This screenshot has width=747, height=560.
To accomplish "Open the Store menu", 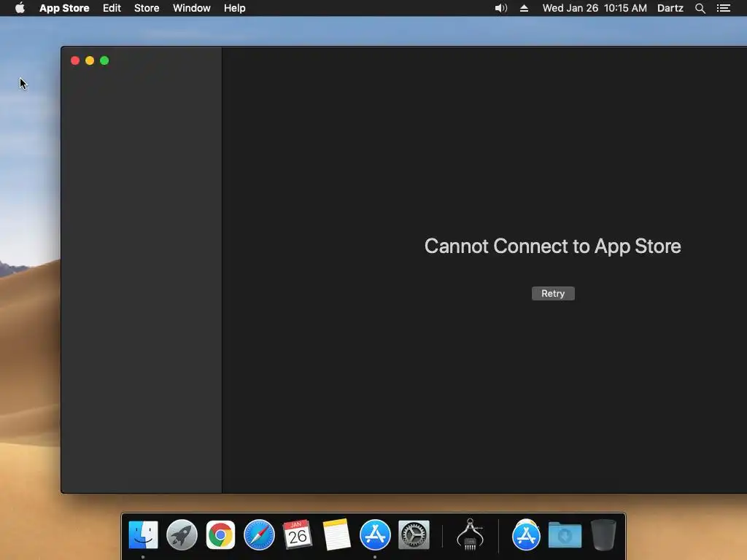I will coord(146,8).
